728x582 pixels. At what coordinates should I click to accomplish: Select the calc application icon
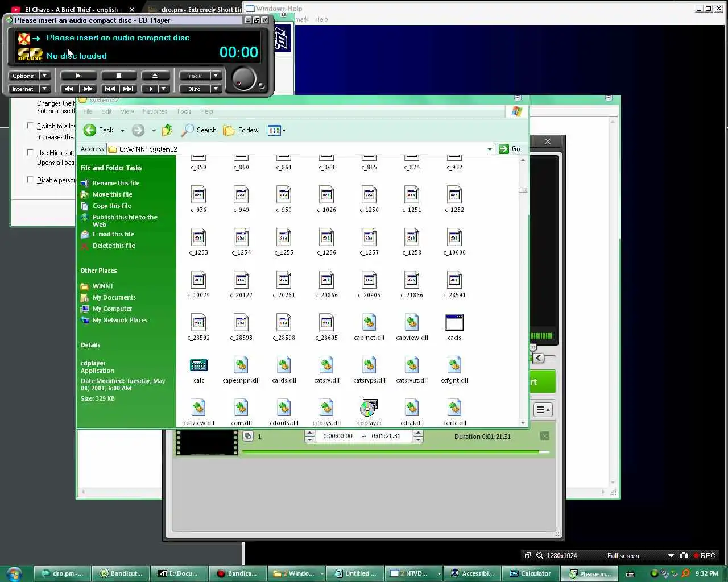point(198,365)
